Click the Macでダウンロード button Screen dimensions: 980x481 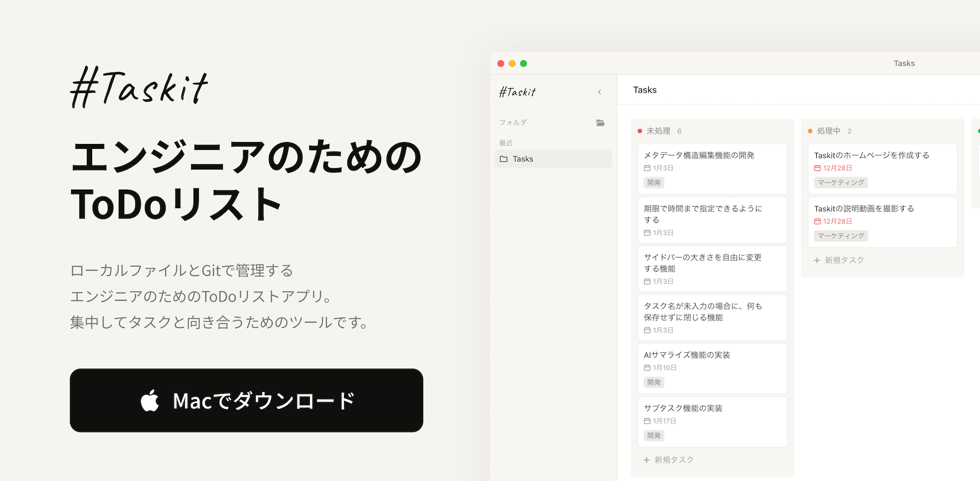point(246,400)
